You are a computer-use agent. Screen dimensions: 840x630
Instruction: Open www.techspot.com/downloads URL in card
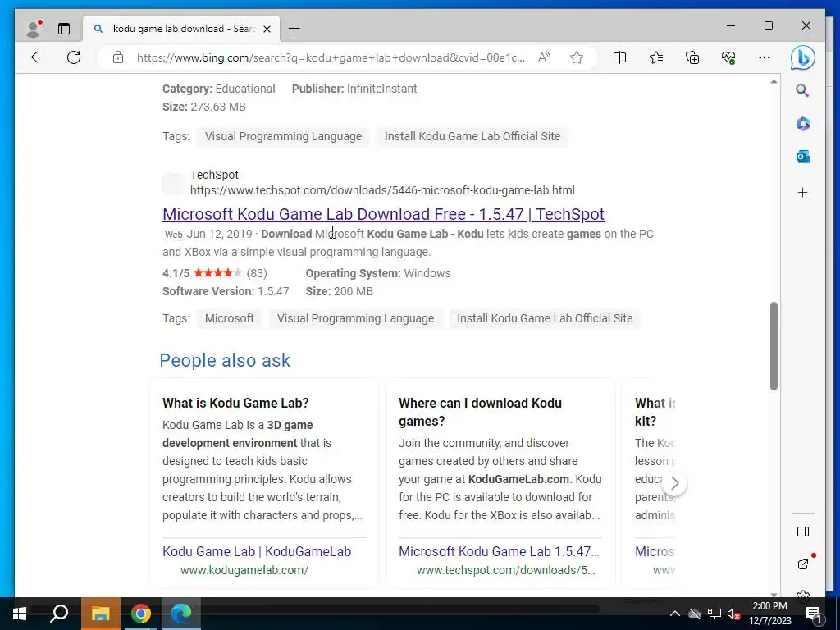[x=505, y=570]
